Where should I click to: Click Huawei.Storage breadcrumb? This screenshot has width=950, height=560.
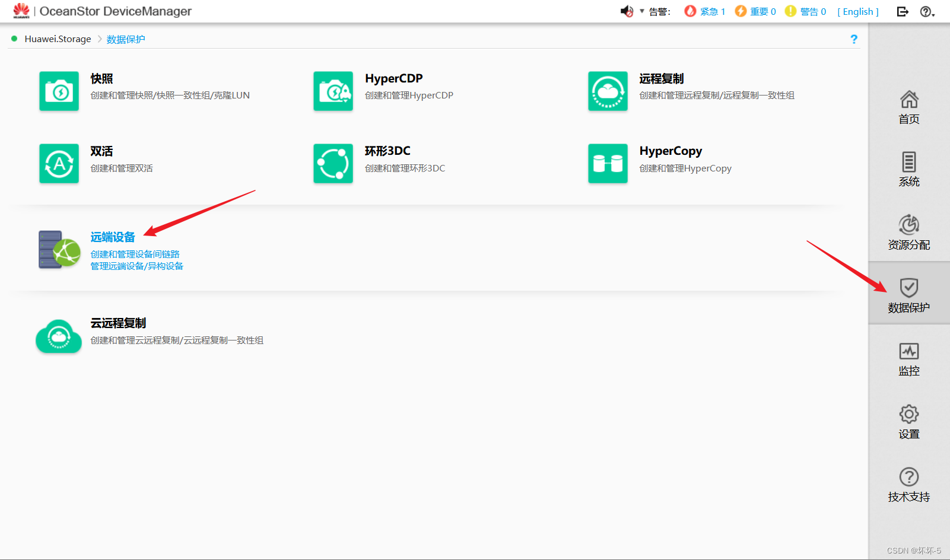click(58, 39)
